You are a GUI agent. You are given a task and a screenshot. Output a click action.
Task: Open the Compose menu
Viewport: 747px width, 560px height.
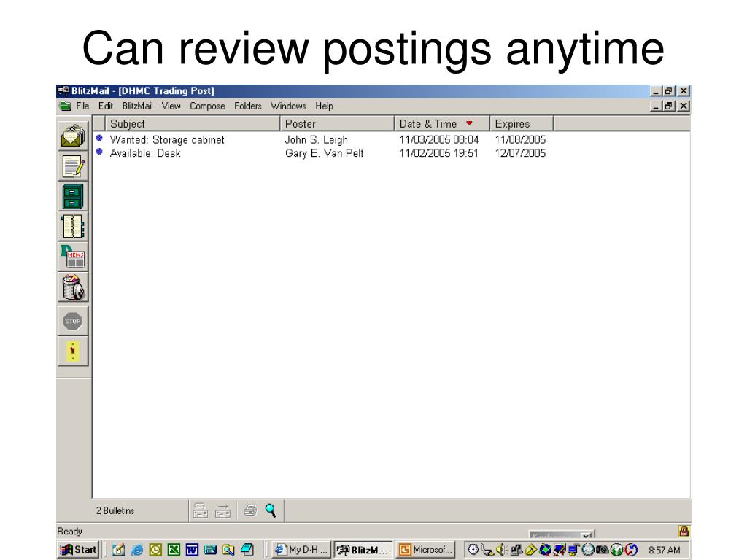click(x=207, y=106)
